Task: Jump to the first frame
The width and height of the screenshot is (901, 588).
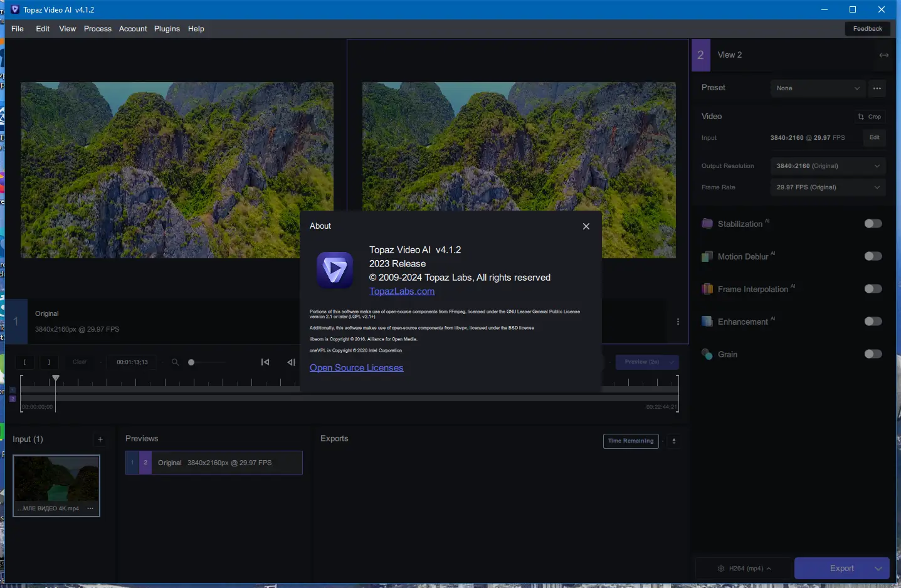Action: point(265,362)
